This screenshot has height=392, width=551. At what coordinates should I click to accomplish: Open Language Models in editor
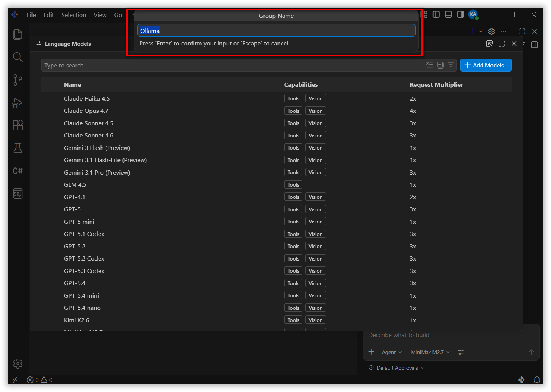coord(489,44)
